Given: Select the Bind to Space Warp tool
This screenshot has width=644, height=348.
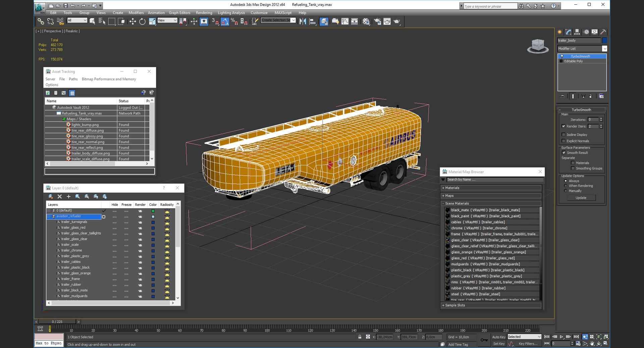Looking at the screenshot, I should [60, 21].
